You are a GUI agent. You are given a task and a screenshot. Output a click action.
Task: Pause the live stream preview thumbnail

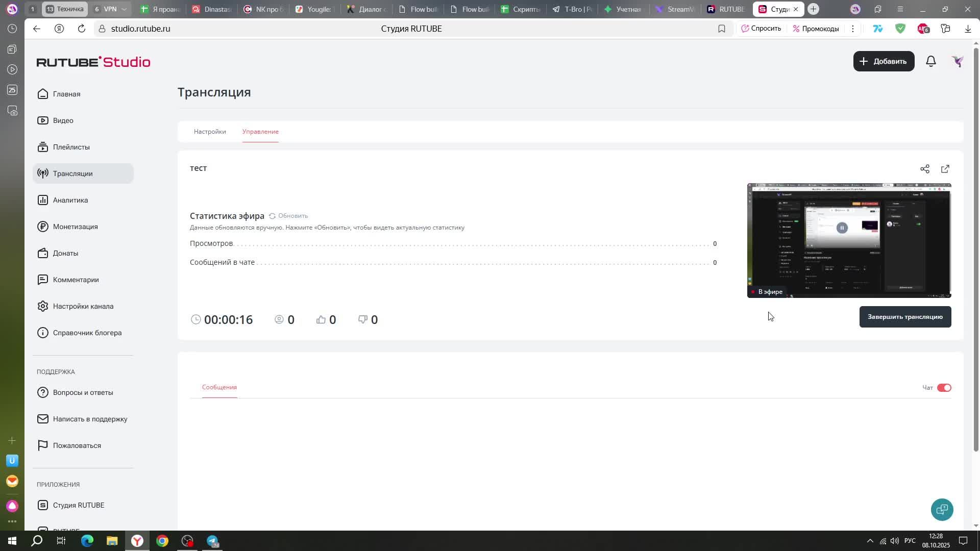[x=842, y=228]
